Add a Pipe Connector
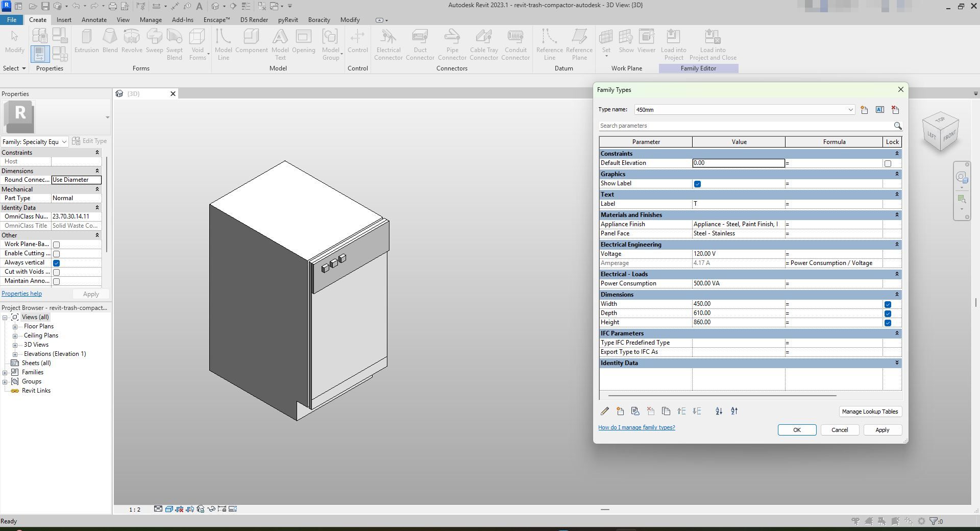Screen dimensions: 980x531 tap(452, 44)
